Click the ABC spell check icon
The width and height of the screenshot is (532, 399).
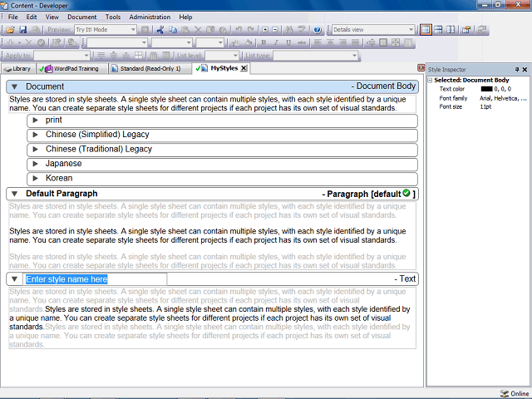coord(302,30)
